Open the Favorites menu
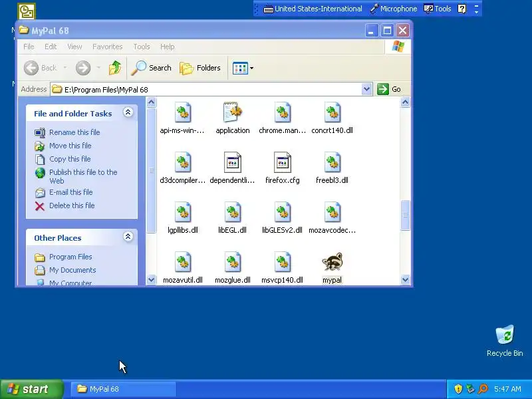532x399 pixels. coord(107,47)
